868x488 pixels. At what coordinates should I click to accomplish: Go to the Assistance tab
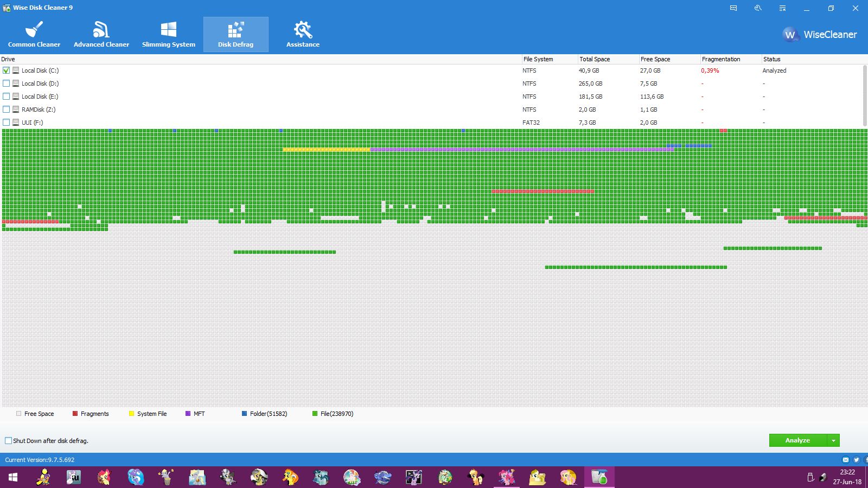303,34
